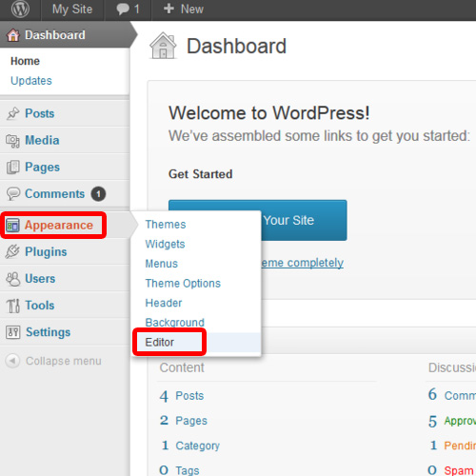Screen dimensions: 476x476
Task: Choose Header in the Appearance flyout
Action: (x=164, y=303)
